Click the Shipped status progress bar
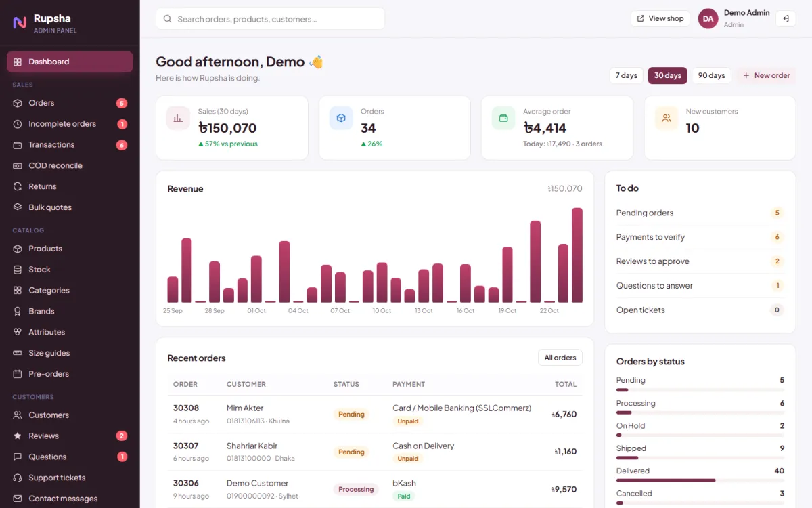812x508 pixels. pyautogui.click(x=700, y=458)
